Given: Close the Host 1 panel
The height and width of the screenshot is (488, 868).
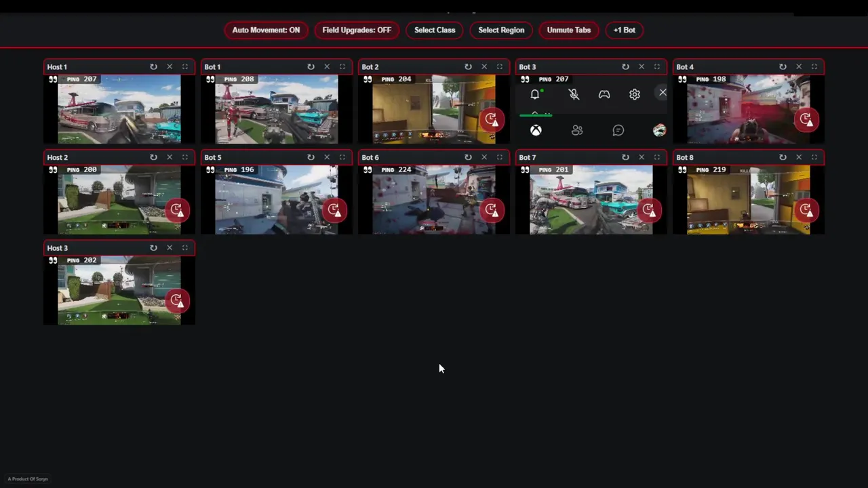Looking at the screenshot, I should pyautogui.click(x=170, y=66).
